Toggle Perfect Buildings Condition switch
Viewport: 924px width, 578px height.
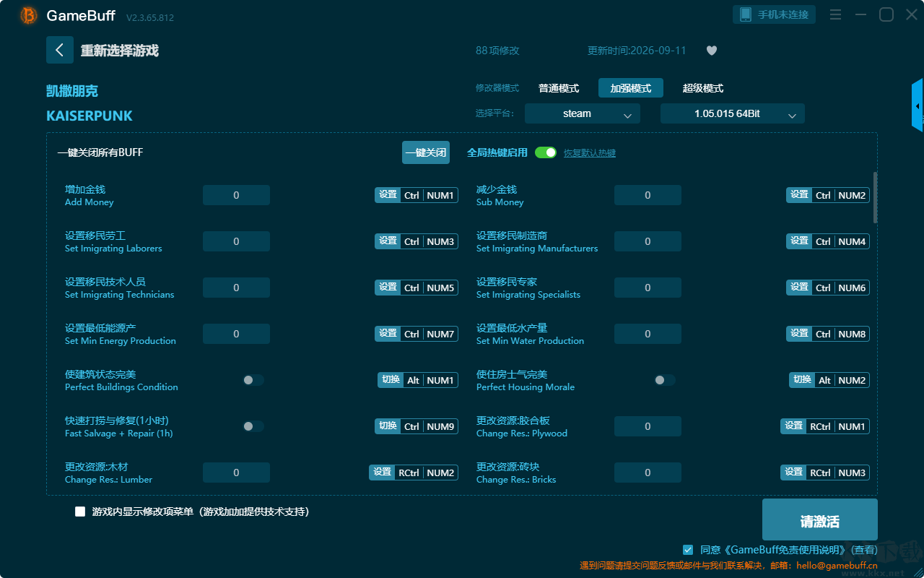coord(253,380)
